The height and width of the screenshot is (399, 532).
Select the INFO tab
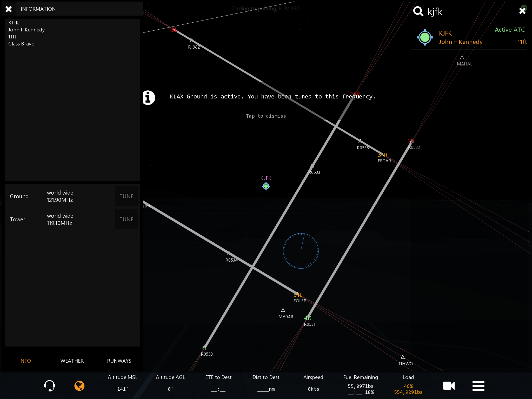(25, 361)
